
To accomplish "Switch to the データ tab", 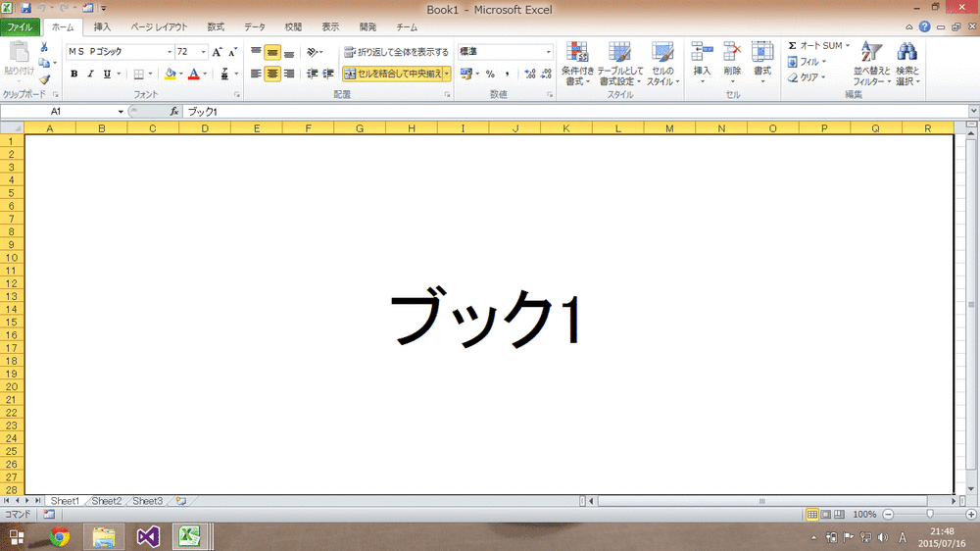I will coord(255,27).
